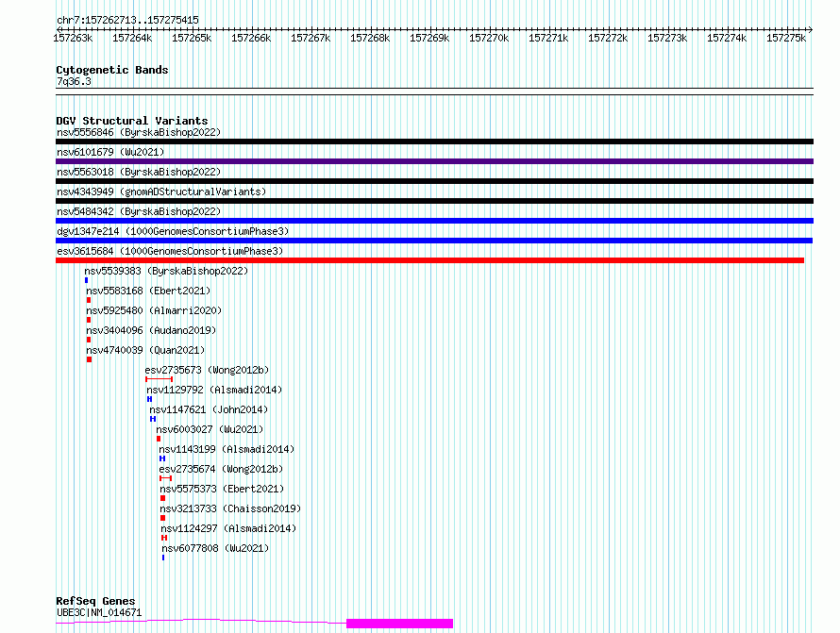This screenshot has height=633, width=840.
Task: Click the nsv5556846 black variant bar
Action: point(434,142)
